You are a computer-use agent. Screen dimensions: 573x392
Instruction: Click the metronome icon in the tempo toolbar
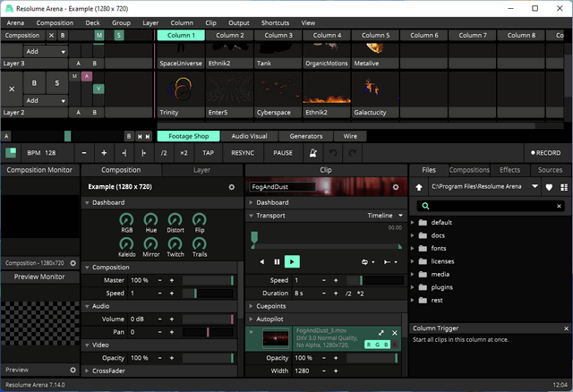[x=314, y=153]
